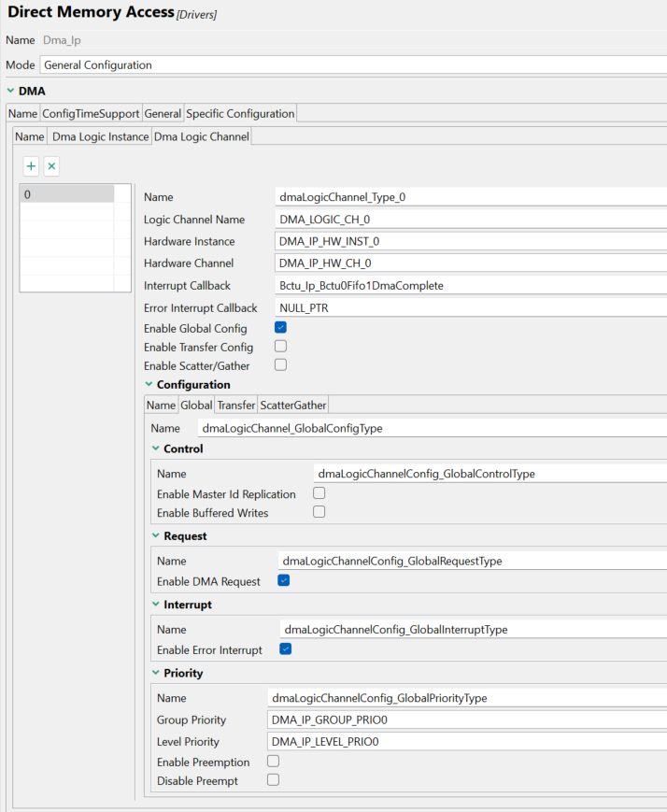This screenshot has height=812, width=667.
Task: Check Disable Preempt box
Action: 273,780
